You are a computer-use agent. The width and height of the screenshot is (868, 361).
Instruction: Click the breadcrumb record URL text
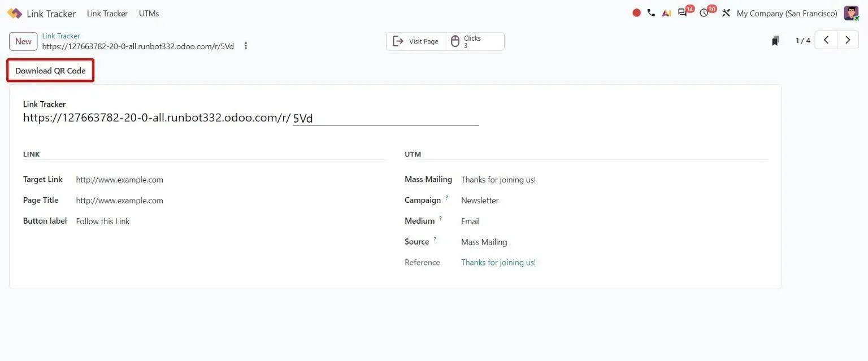coord(138,46)
